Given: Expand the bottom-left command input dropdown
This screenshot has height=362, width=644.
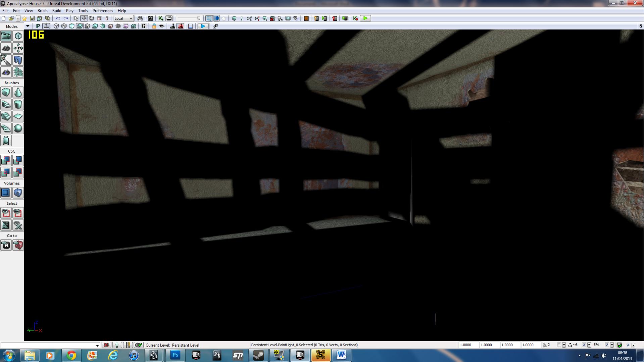Looking at the screenshot, I should (97, 345).
